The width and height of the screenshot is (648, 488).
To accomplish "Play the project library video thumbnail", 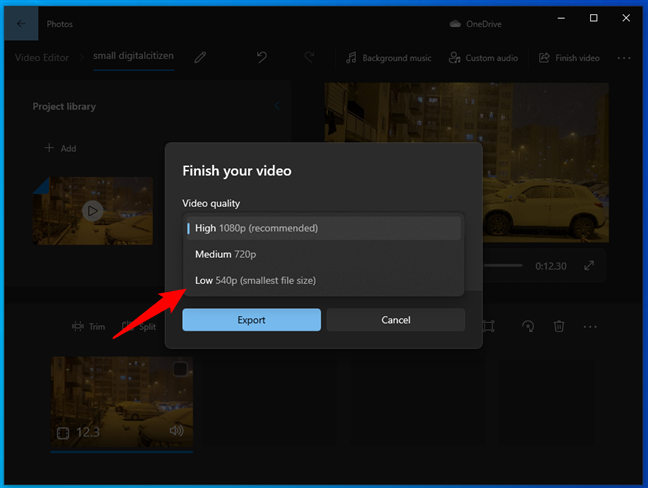I will coord(93,211).
